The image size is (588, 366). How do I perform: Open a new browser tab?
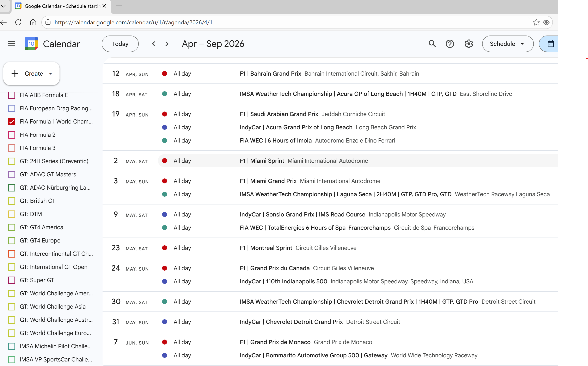(x=119, y=6)
